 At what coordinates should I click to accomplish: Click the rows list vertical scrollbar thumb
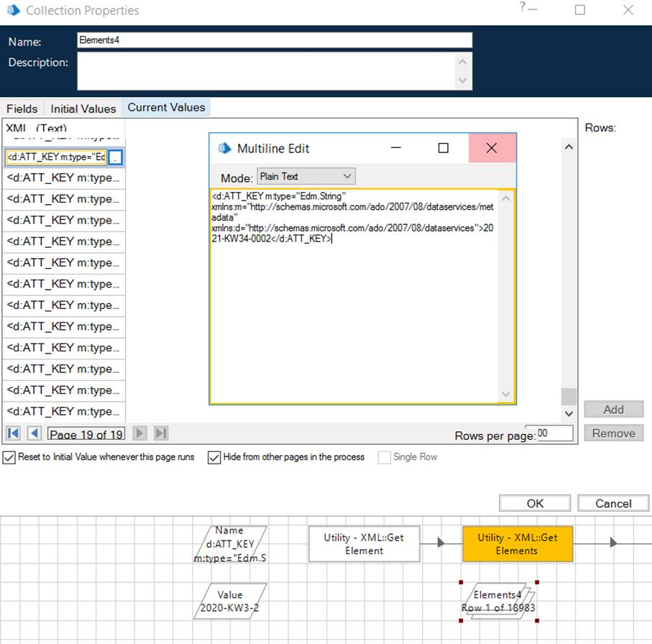pyautogui.click(x=569, y=396)
